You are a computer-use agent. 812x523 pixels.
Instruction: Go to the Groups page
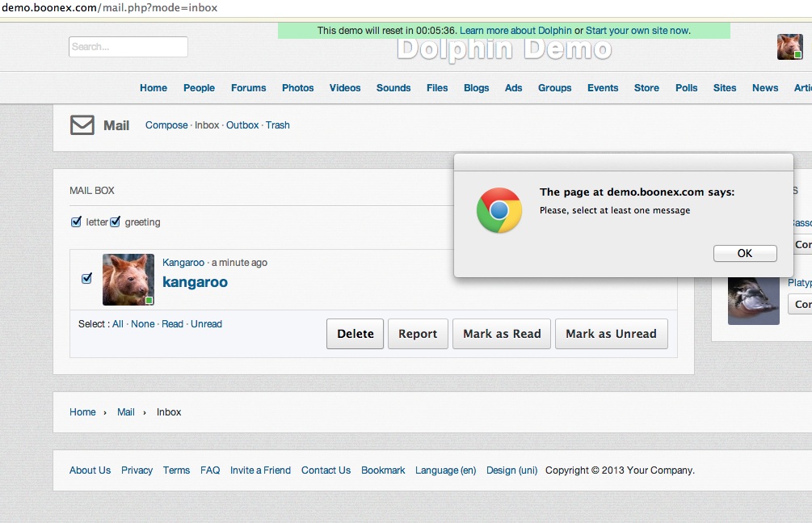tap(554, 88)
